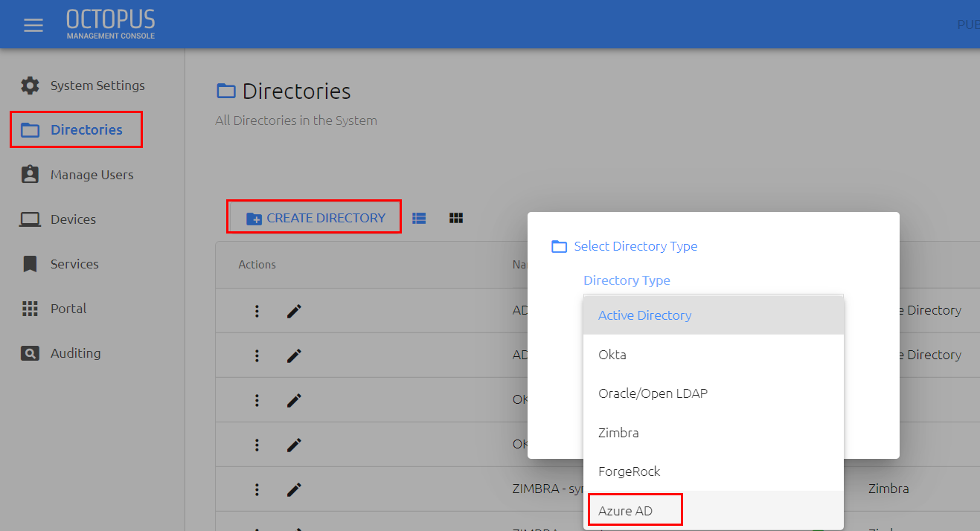Choose Zimbra directory type

coord(714,433)
